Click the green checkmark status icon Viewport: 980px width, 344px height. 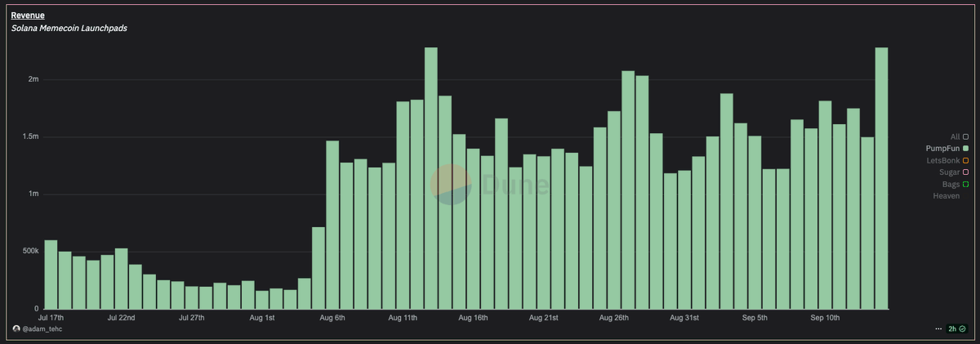coord(964,329)
